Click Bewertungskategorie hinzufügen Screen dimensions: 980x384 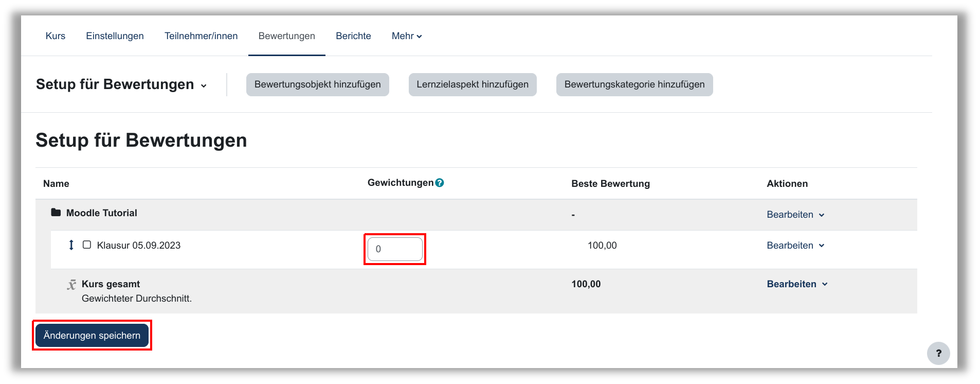tap(634, 84)
